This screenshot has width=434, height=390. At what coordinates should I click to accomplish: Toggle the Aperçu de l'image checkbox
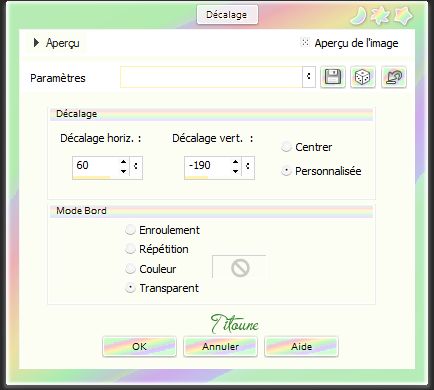[x=305, y=42]
